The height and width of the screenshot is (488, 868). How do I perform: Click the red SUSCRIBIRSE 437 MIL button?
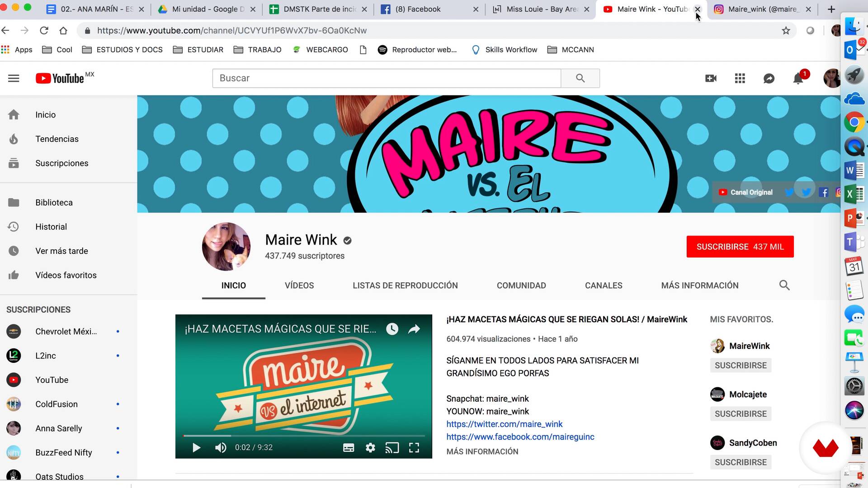(740, 247)
